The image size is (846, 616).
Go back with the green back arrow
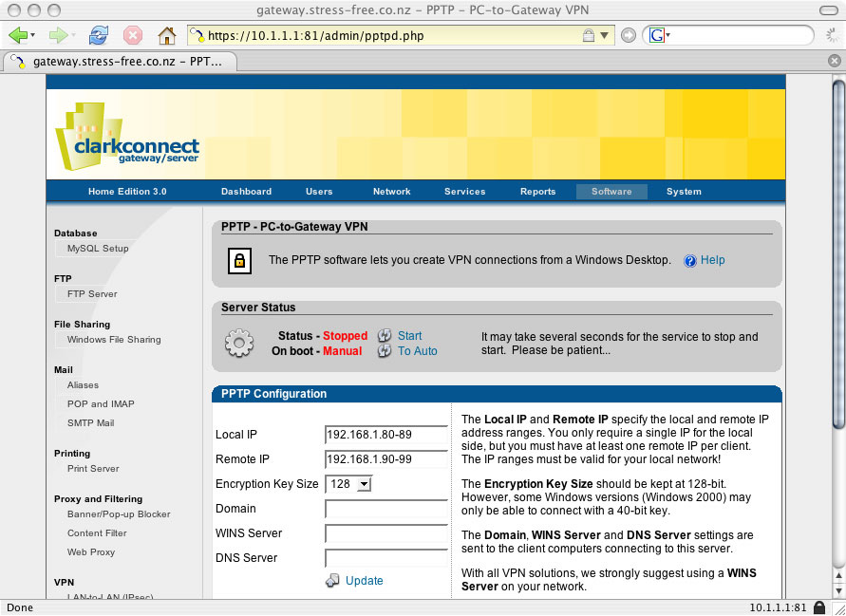(18, 36)
